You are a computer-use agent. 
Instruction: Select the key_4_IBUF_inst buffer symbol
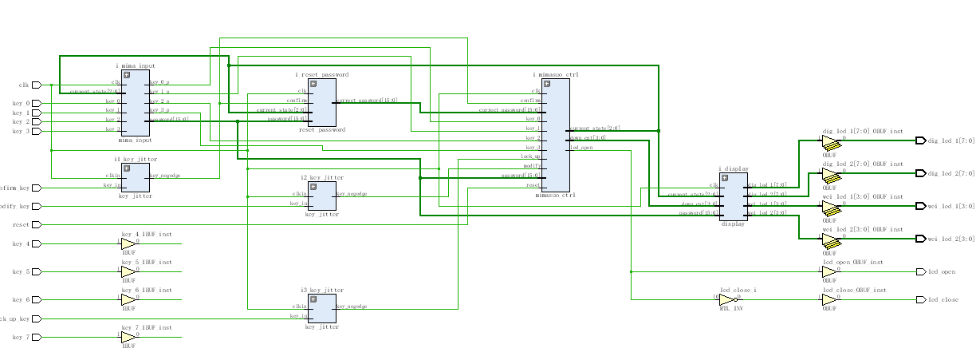pyautogui.click(x=128, y=243)
